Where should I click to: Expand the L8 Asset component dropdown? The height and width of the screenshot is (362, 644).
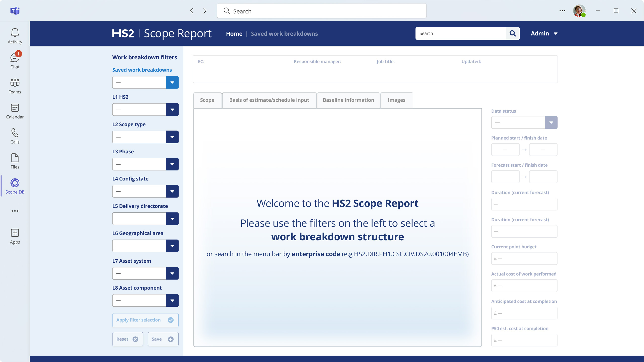tap(172, 300)
